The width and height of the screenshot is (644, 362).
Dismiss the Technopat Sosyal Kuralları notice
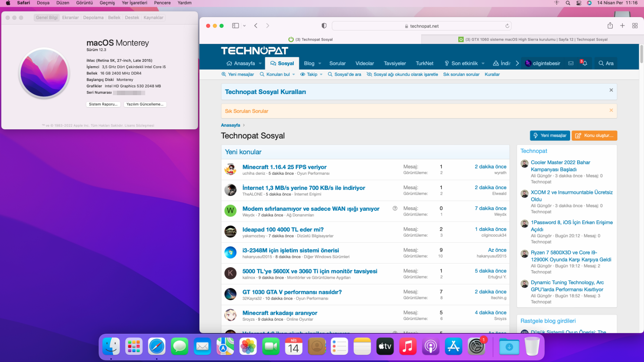(x=611, y=90)
